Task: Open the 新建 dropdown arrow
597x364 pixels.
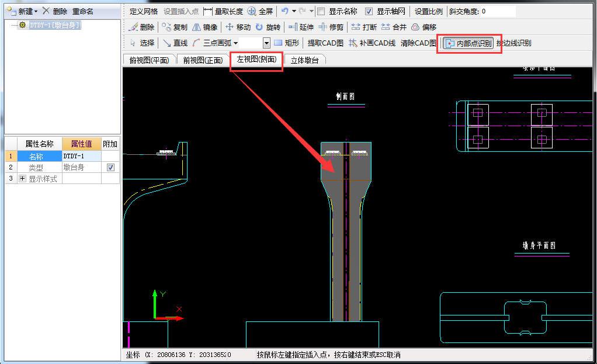Action: pos(36,11)
